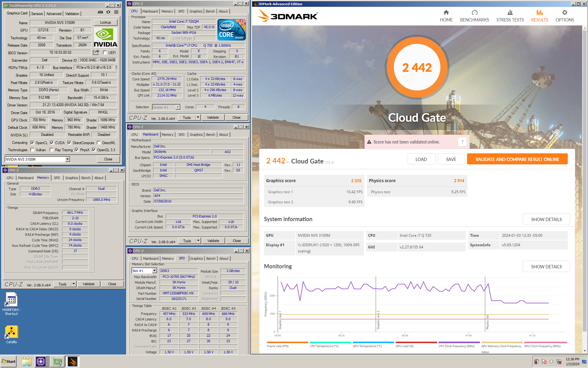Viewport: 588px width, 368px height.
Task: Open About tab in CPU-Z SPD window
Action: tap(224, 259)
